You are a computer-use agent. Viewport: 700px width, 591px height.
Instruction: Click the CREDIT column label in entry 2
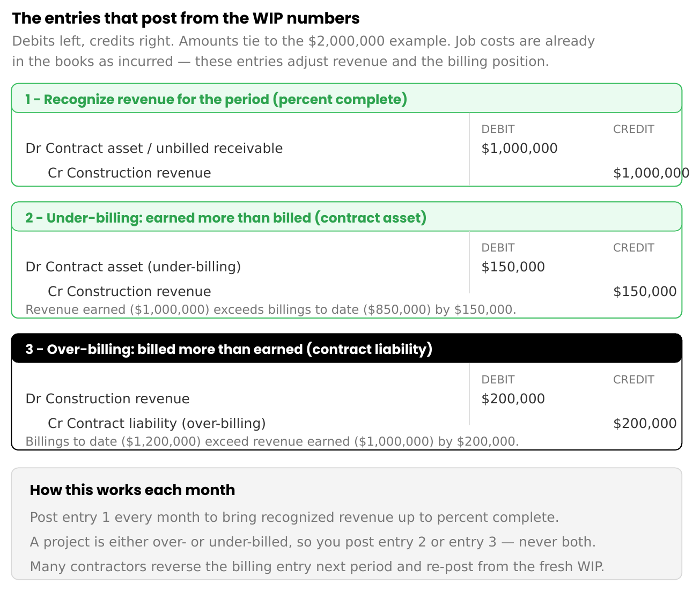pyautogui.click(x=633, y=248)
